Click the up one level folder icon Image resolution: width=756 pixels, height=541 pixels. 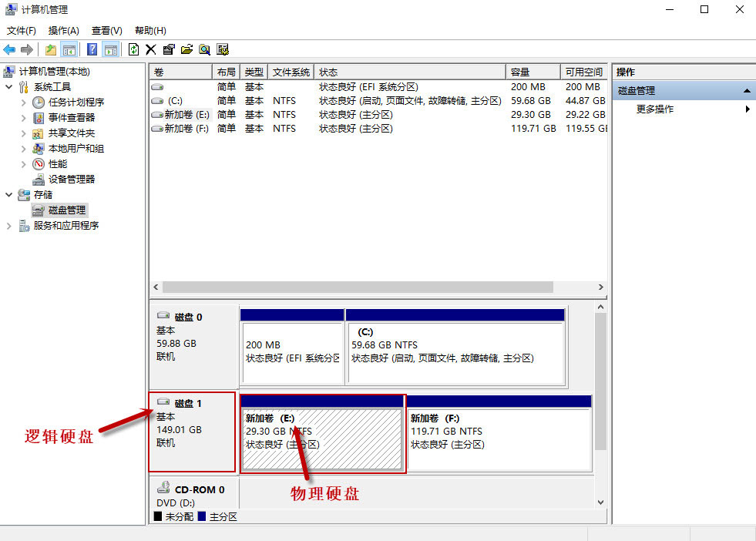(x=51, y=49)
